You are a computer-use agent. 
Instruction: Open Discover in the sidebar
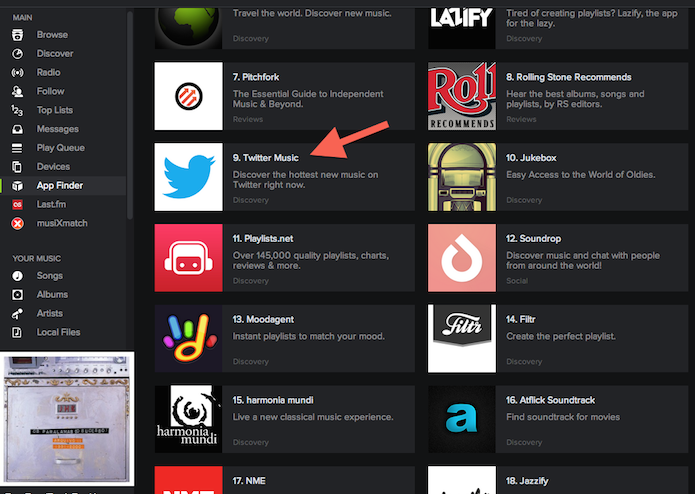(55, 54)
